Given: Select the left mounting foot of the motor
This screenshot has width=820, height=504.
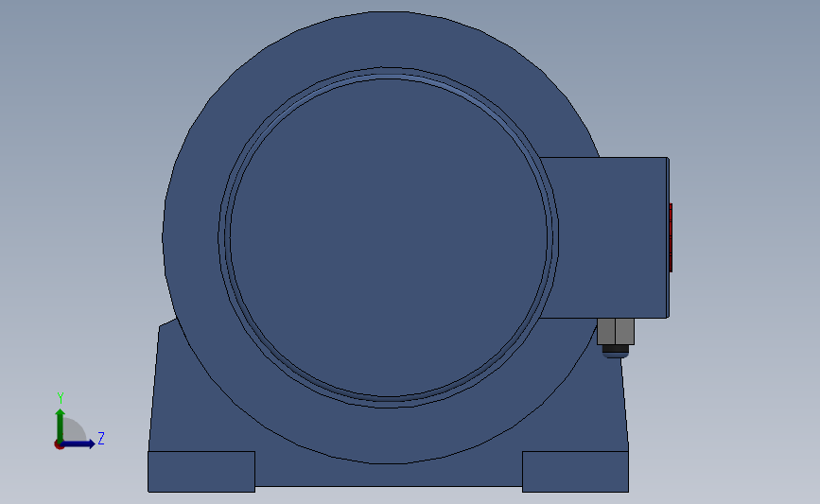Looking at the screenshot, I should coord(201,472).
